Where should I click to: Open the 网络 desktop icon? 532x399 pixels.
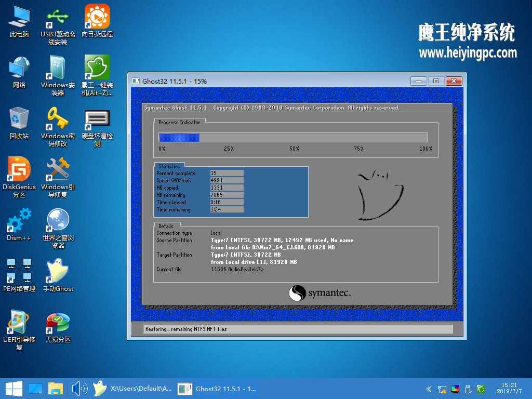point(19,72)
